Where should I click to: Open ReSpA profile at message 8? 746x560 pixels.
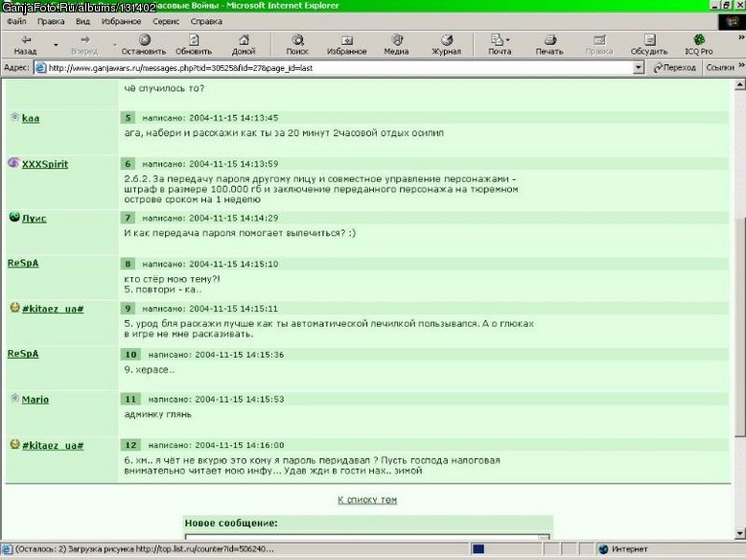[23, 263]
